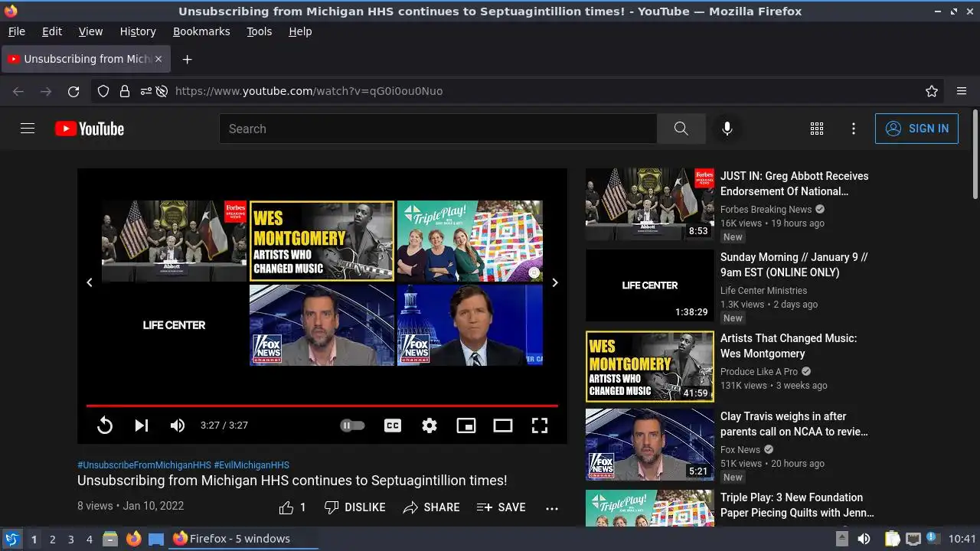Open player settings gear
The height and width of the screenshot is (551, 980).
tap(430, 425)
